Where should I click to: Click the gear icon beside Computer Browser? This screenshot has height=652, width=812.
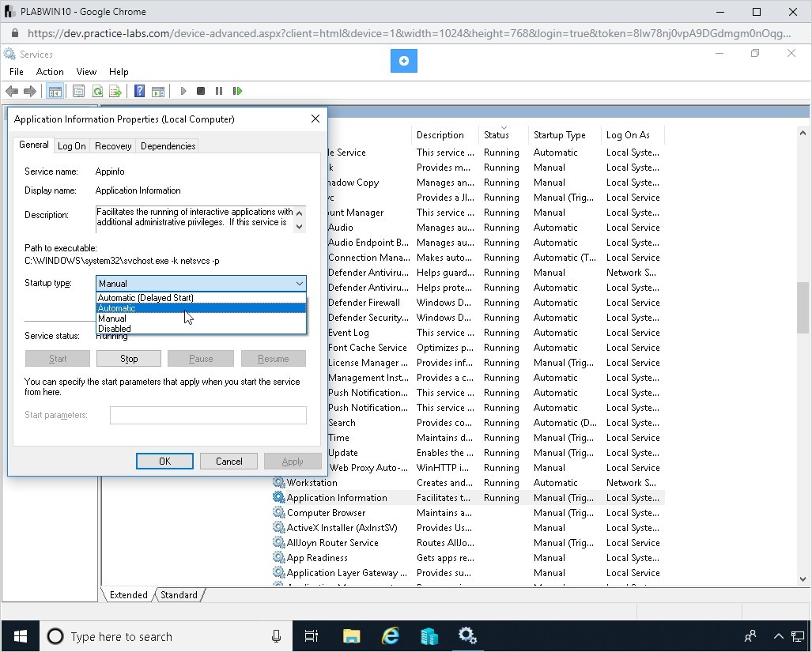pos(278,512)
